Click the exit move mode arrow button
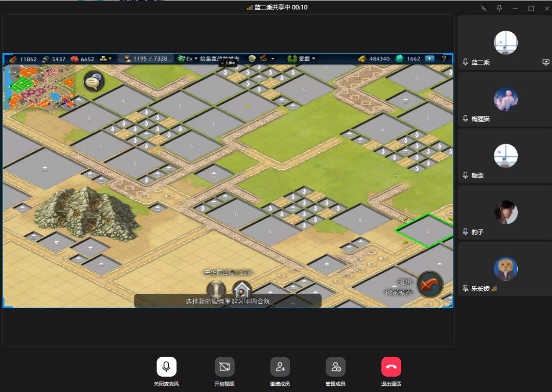 point(429,284)
